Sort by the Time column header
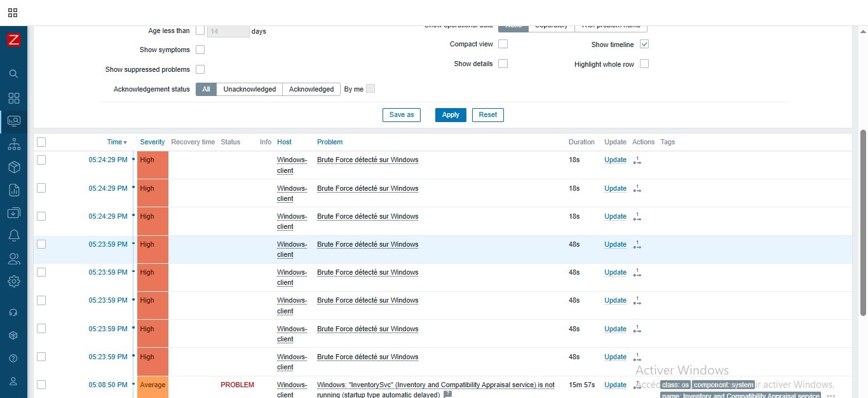 point(117,142)
